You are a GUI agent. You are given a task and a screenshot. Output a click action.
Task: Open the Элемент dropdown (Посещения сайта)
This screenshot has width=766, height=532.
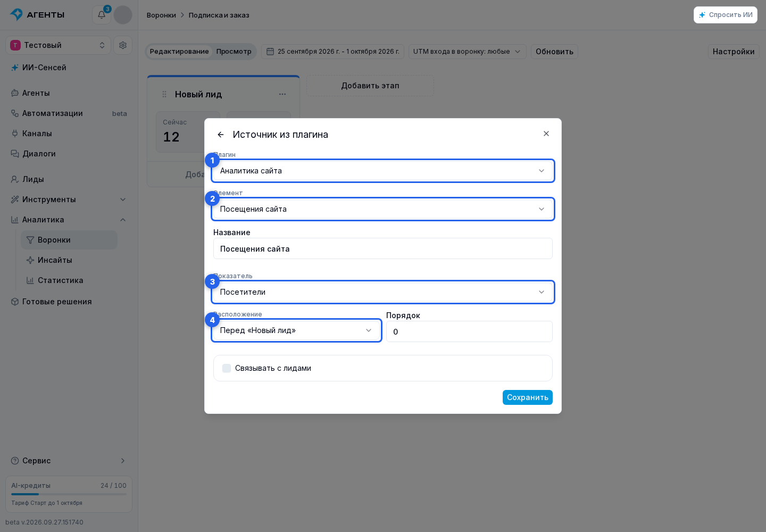[383, 209]
